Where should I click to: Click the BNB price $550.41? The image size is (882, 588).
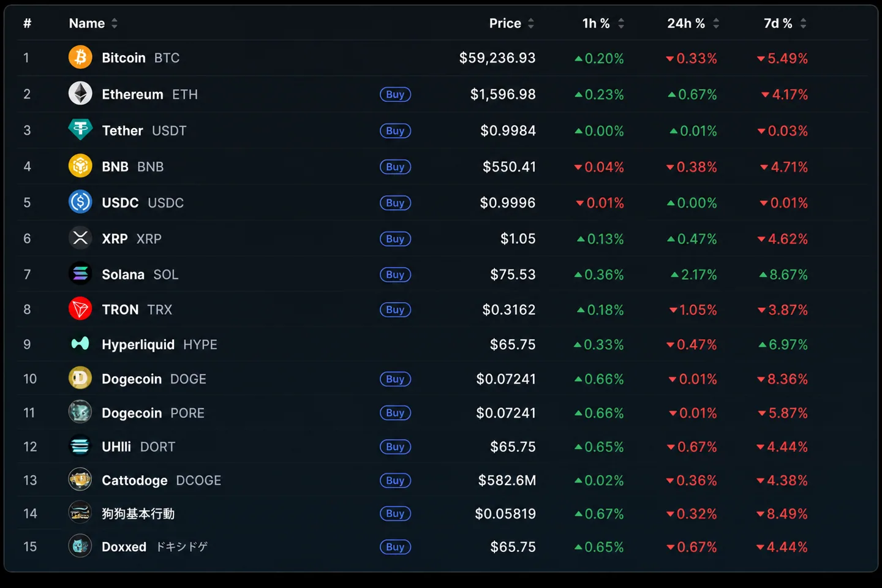(509, 167)
